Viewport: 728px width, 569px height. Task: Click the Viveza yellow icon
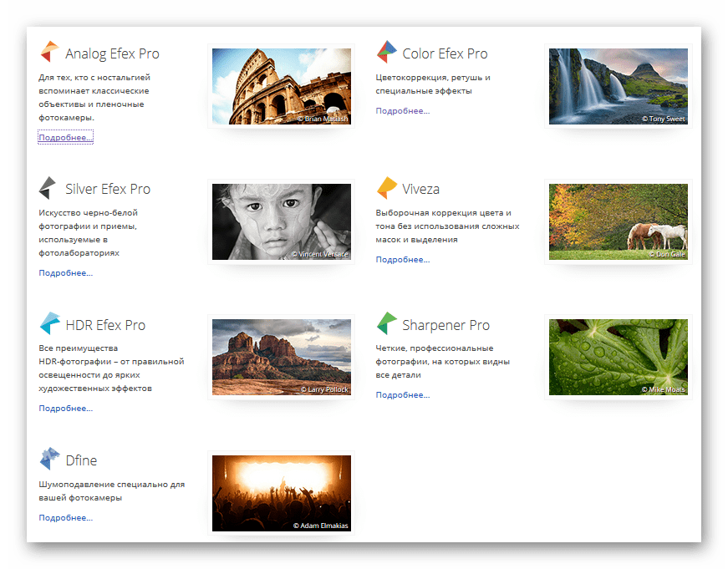tap(386, 188)
